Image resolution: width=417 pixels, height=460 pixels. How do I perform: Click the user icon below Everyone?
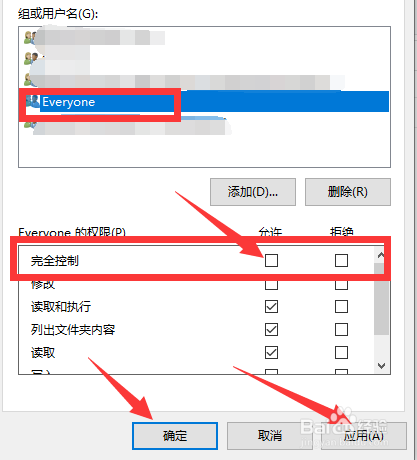click(29, 125)
